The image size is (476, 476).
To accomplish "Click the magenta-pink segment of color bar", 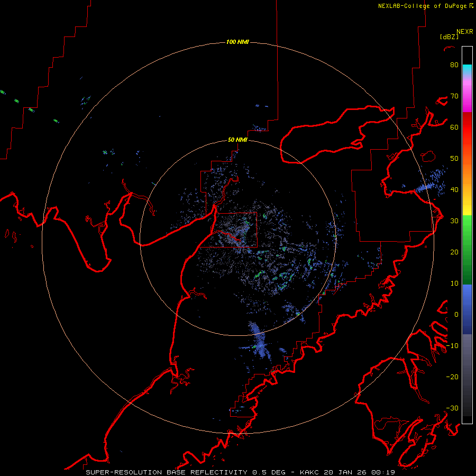I will [x=467, y=94].
